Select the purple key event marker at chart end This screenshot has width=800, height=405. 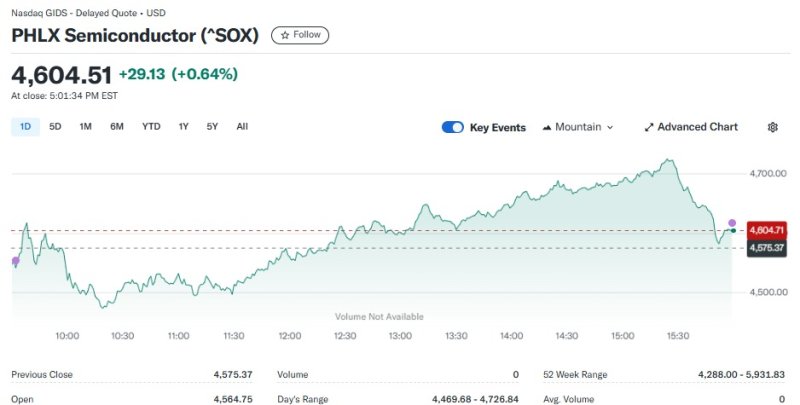point(732,222)
